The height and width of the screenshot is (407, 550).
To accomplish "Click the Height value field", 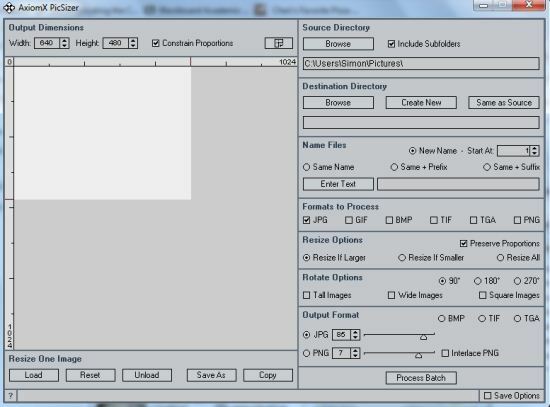I will pos(116,43).
